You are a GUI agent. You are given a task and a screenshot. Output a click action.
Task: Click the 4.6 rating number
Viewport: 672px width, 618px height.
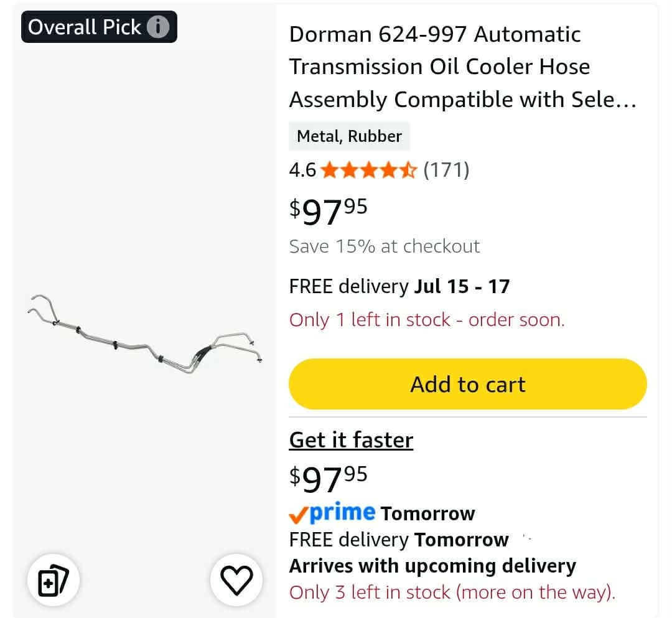pos(302,170)
